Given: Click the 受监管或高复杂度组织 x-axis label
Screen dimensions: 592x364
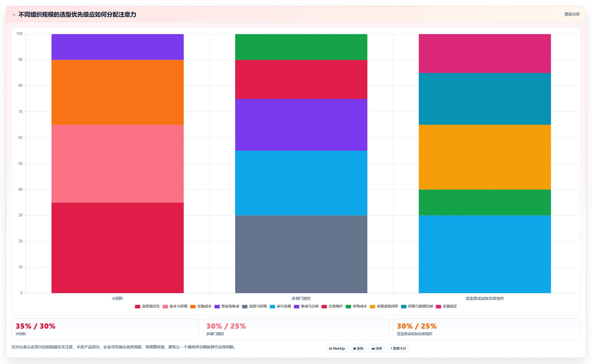Looking at the screenshot, I should point(485,298).
